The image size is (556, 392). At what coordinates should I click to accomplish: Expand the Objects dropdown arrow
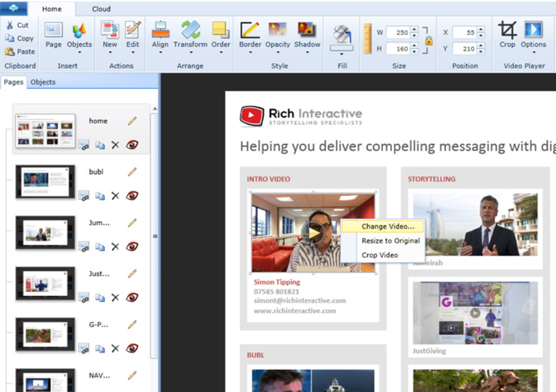79,53
